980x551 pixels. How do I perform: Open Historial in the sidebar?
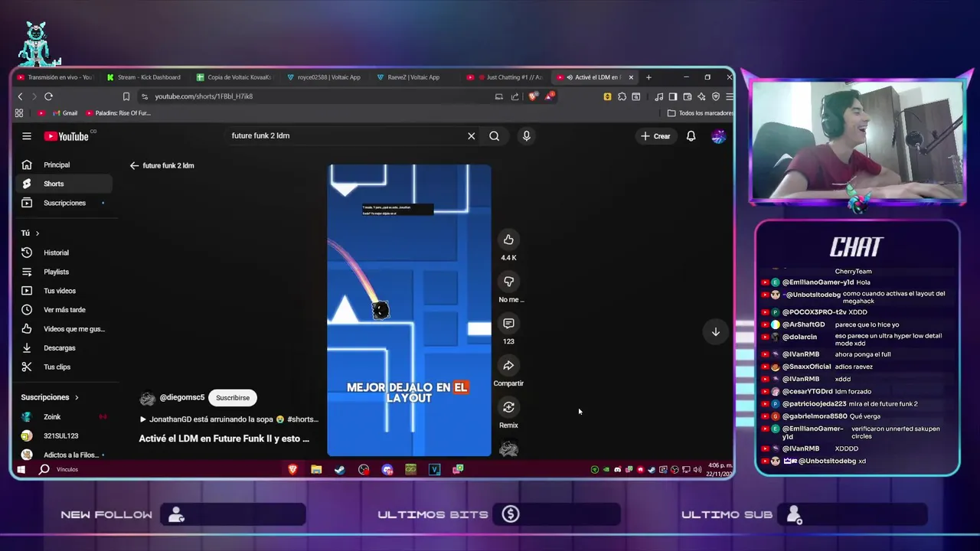[x=64, y=253]
